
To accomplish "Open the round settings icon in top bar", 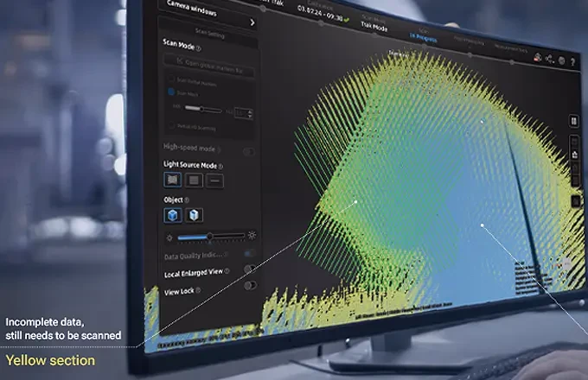I will pos(561,60).
